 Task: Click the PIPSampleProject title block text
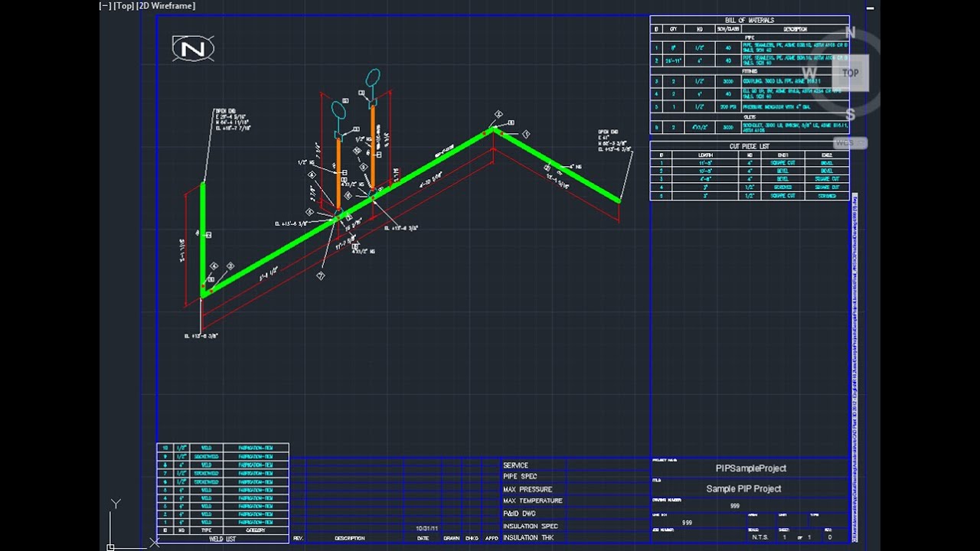(751, 468)
